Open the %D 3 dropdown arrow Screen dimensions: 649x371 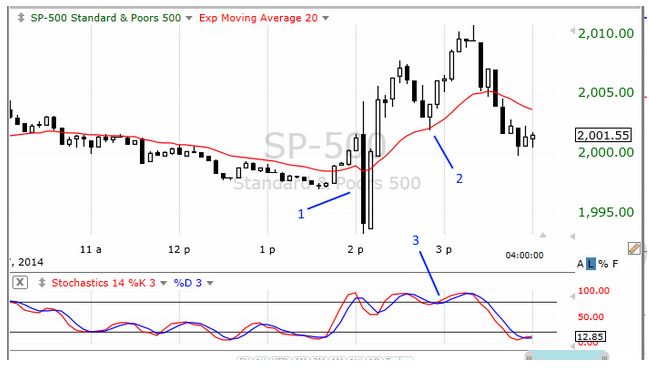[210, 284]
